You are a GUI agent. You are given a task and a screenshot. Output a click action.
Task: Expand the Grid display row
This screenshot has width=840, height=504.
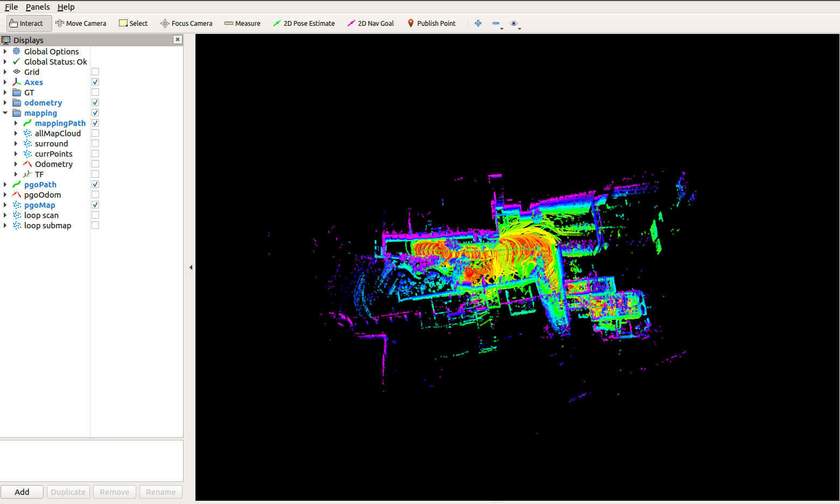coord(5,72)
